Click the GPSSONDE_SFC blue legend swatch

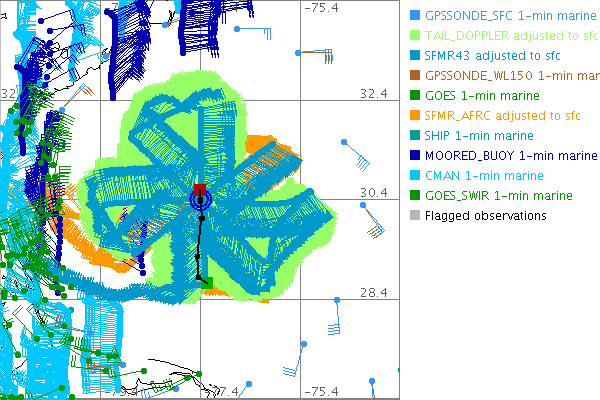click(x=413, y=16)
